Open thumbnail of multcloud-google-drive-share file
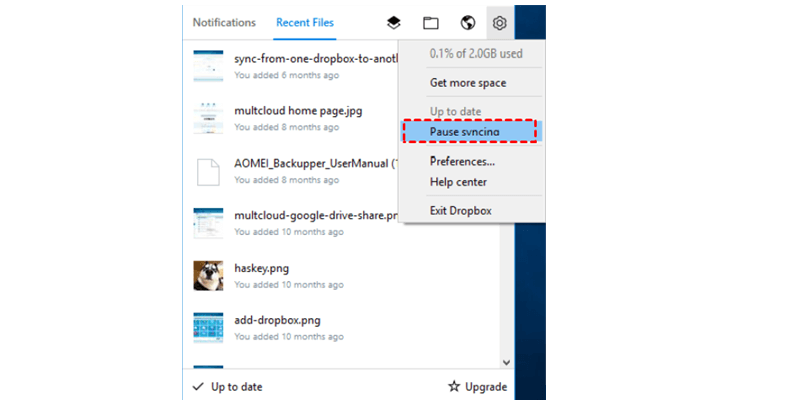Image resolution: width=800 pixels, height=400 pixels. point(208,223)
